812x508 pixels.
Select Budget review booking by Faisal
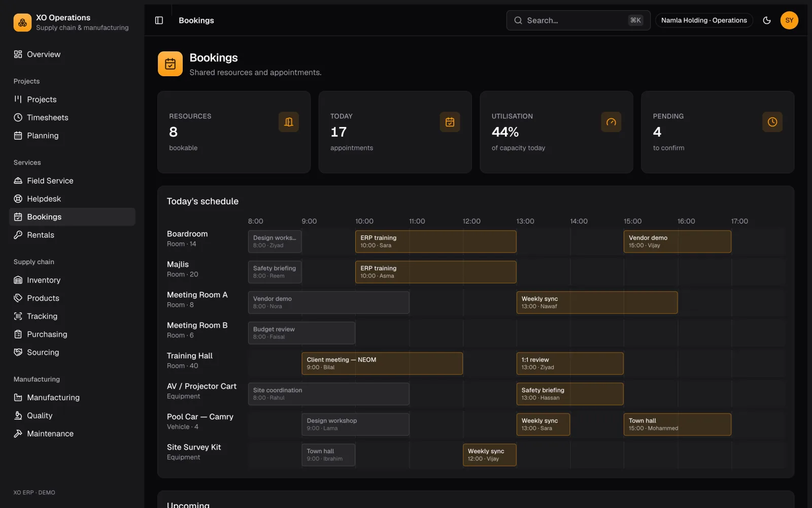(301, 333)
